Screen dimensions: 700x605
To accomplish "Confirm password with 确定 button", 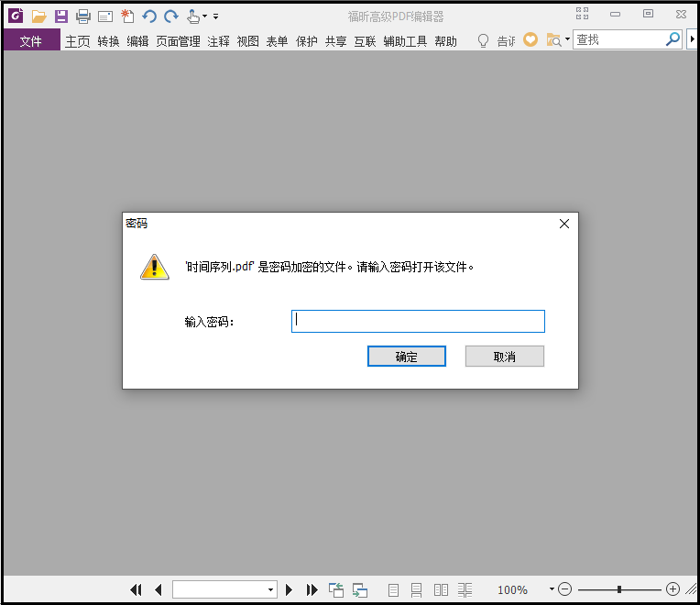I will click(x=406, y=357).
